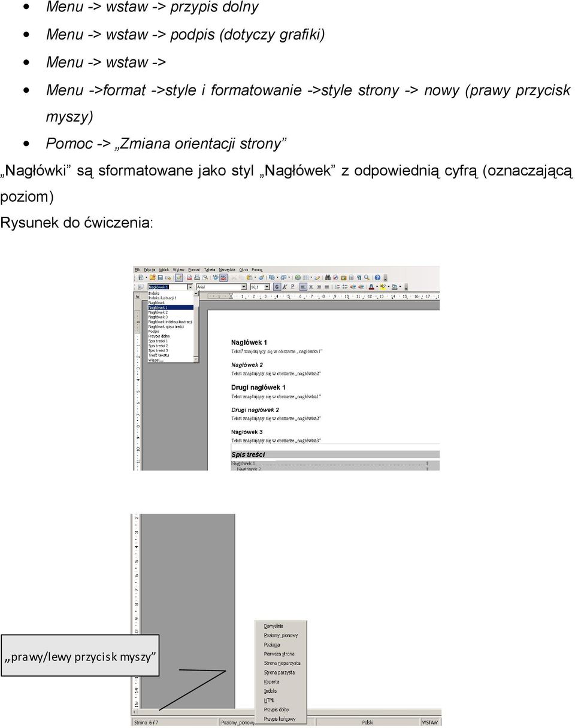Click the Decrease Indent icon
Viewport: 575px width, 728px height.
pyautogui.click(x=353, y=287)
